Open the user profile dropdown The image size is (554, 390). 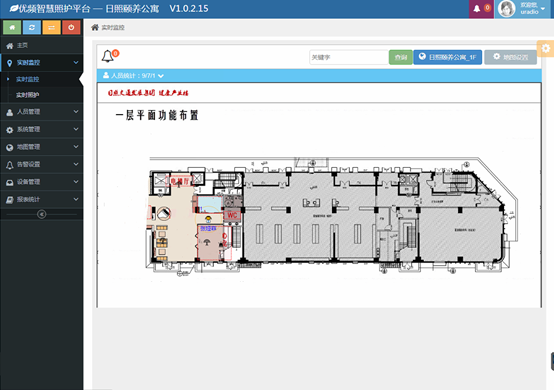524,8
